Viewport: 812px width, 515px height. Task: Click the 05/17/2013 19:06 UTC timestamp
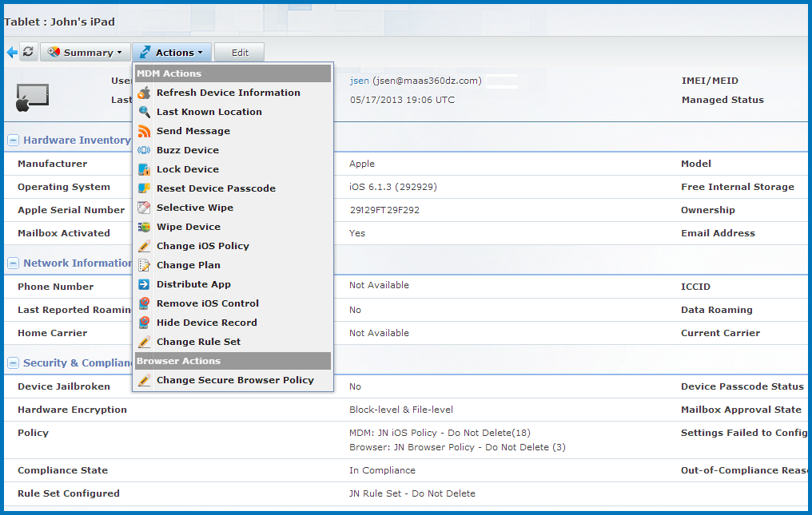(x=402, y=100)
